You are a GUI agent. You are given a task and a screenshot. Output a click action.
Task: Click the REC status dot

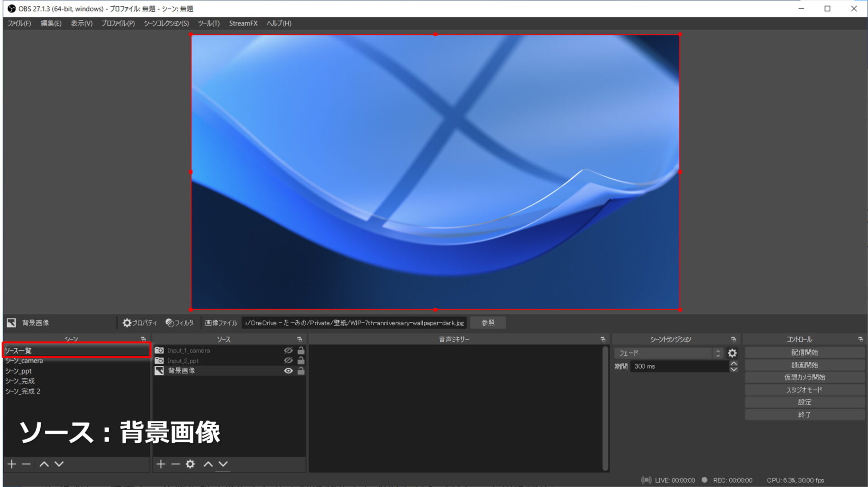pos(704,480)
